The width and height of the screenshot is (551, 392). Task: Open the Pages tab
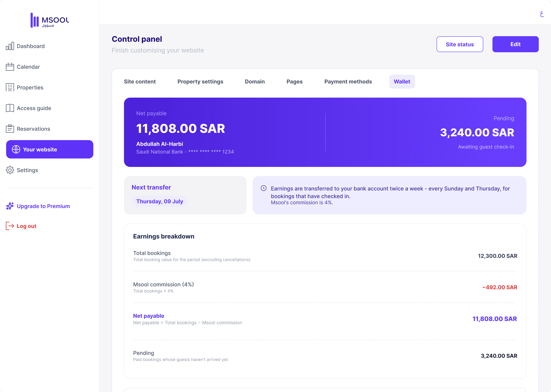pos(295,82)
